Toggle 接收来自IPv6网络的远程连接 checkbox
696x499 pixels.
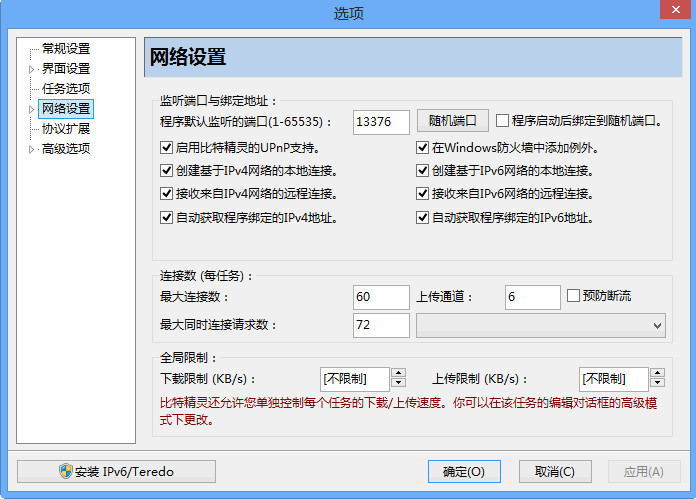[422, 194]
